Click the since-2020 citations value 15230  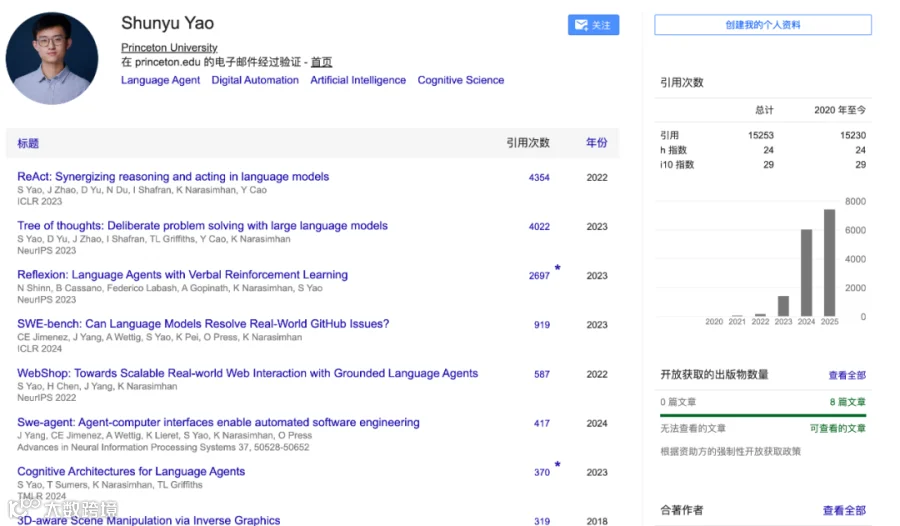[x=853, y=136]
